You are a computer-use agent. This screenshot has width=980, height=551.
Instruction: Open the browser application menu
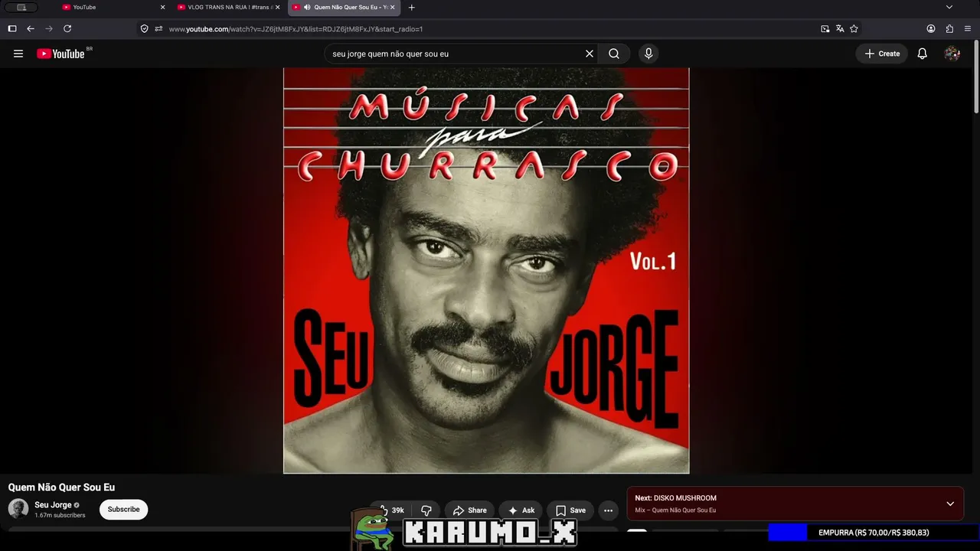[x=968, y=29]
